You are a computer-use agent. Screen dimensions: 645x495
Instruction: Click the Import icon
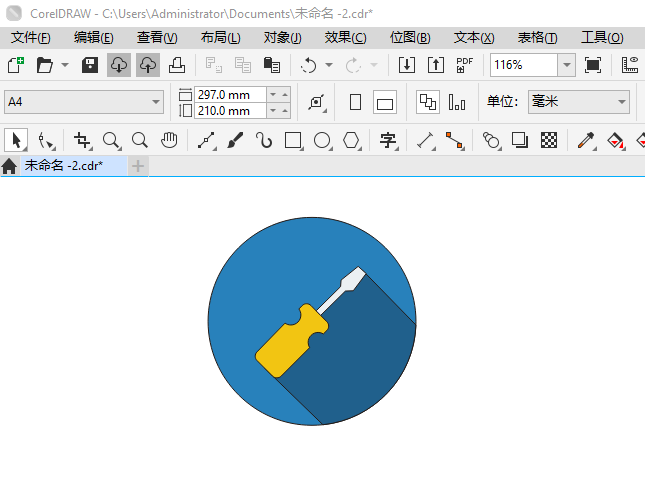point(407,65)
